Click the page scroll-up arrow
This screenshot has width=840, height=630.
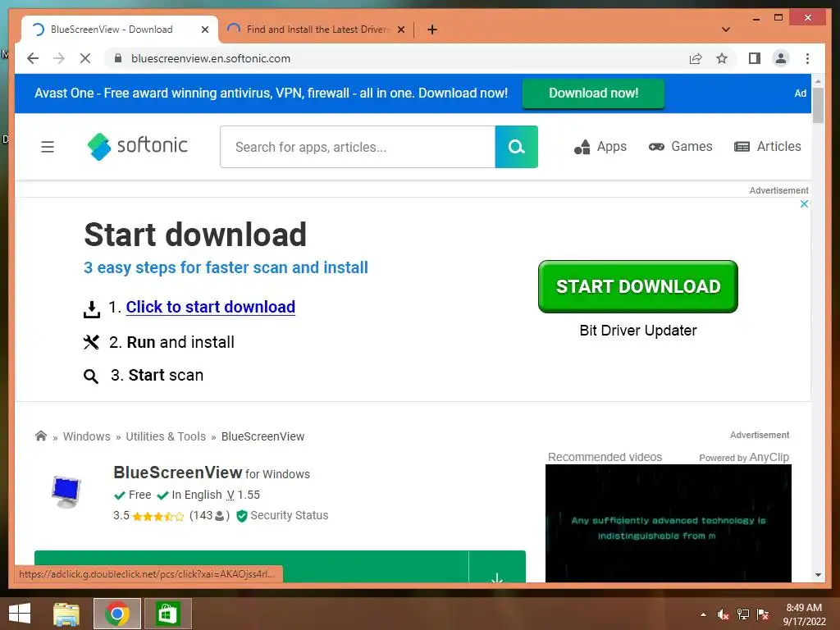[x=818, y=81]
